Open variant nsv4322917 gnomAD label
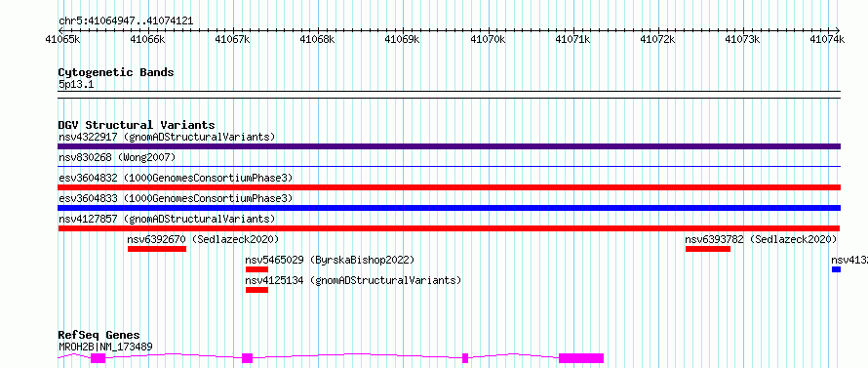The width and height of the screenshot is (868, 368). [x=167, y=137]
